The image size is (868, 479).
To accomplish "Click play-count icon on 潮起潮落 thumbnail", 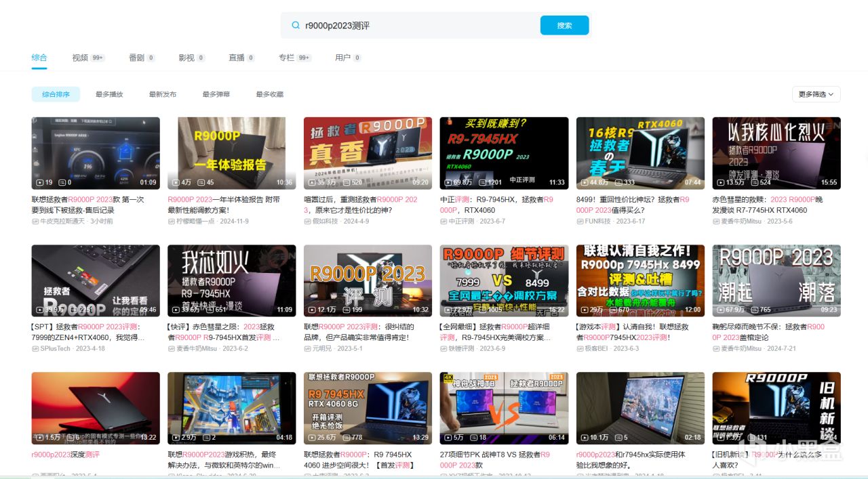I will tap(721, 310).
